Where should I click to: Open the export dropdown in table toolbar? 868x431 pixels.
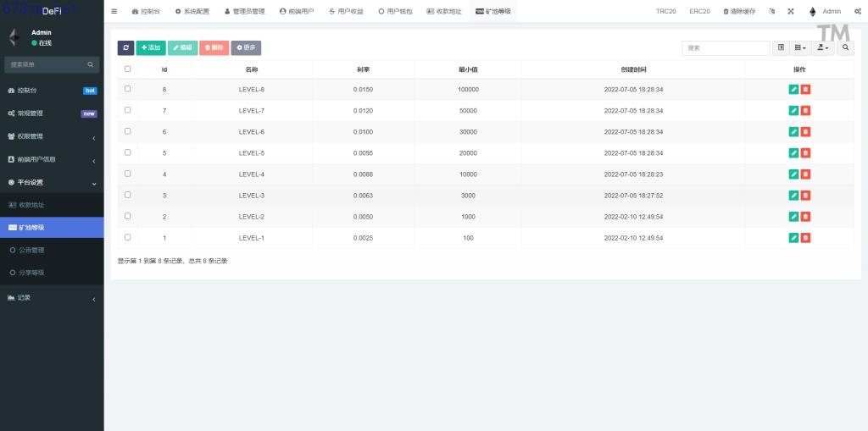tap(824, 48)
